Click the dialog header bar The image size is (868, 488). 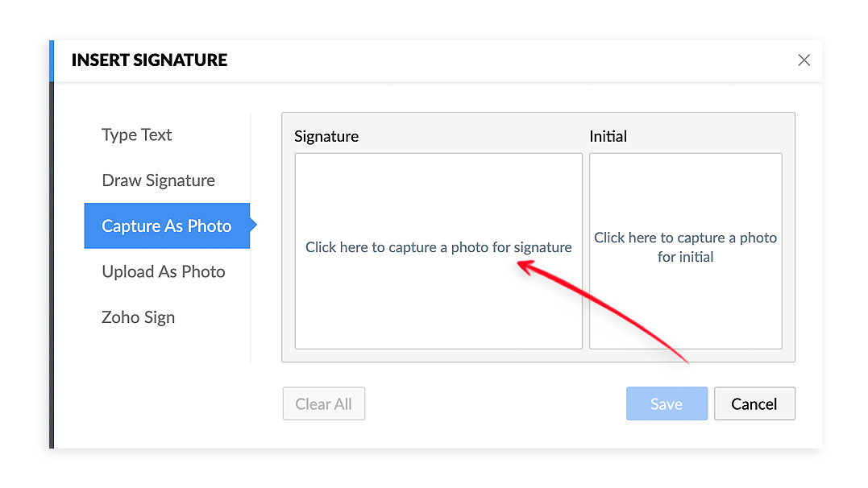[x=484, y=60]
